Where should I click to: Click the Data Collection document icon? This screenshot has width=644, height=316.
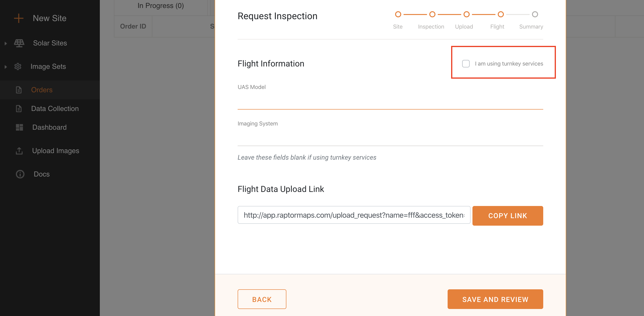point(19,109)
